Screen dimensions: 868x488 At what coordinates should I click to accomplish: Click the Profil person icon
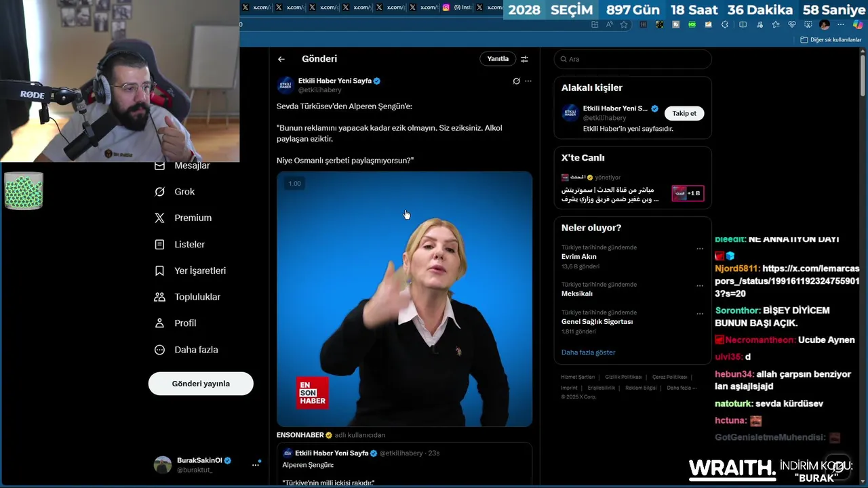(159, 323)
